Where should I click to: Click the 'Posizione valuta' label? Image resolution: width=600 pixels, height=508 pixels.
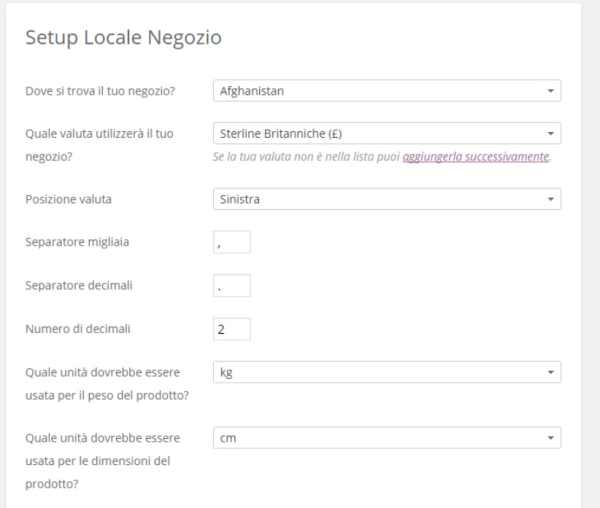[x=68, y=199]
